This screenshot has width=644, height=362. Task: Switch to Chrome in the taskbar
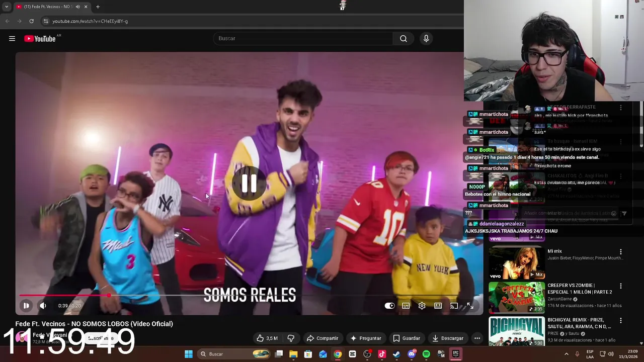point(338,354)
